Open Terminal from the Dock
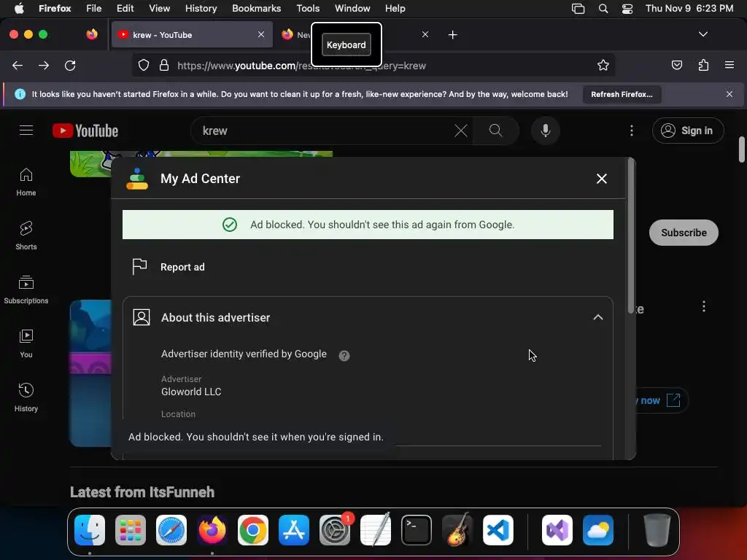 pyautogui.click(x=417, y=530)
